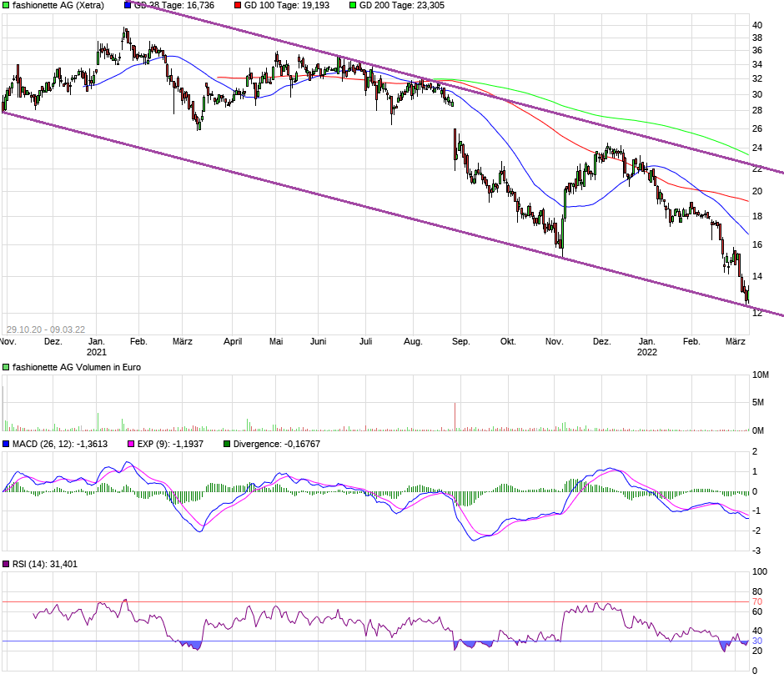Click the green GD 200 Tage legend swatch
This screenshot has height=679, width=784.
[x=353, y=6]
